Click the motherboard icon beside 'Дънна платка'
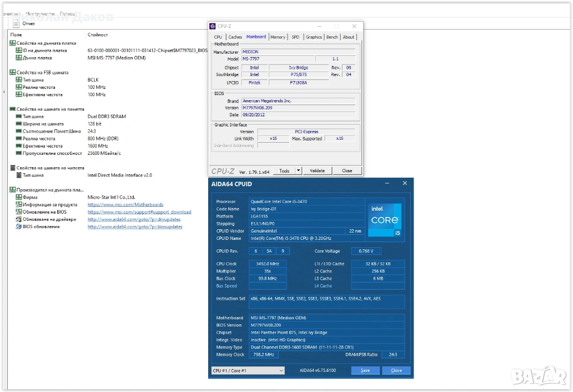This screenshot has height=392, width=573. tap(18, 58)
